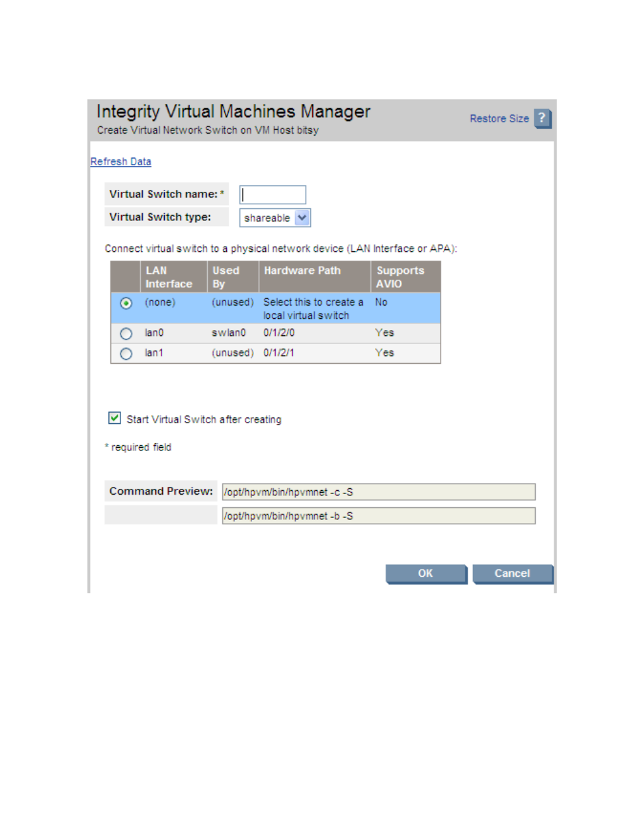Viewport: 631px width, 840px height.
Task: Click hardware path 0/1/2/0
Action: tap(279, 333)
